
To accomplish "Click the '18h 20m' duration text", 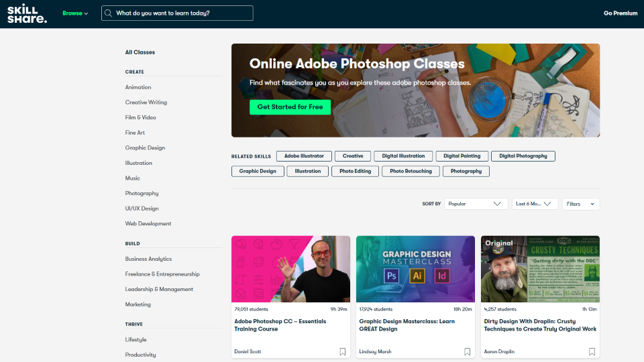I will pos(462,310).
